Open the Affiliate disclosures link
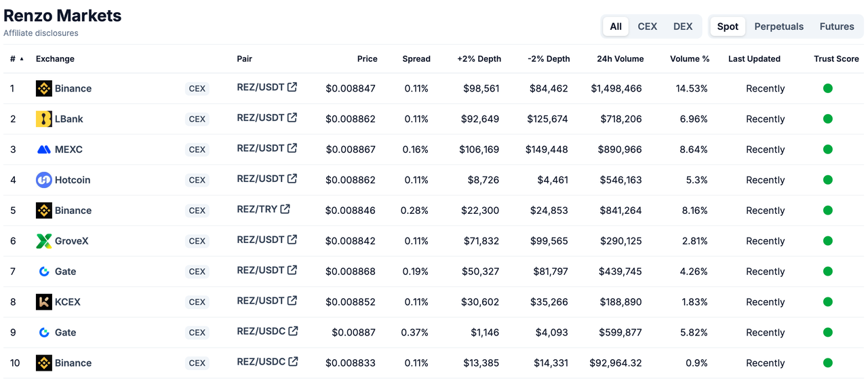Viewport: 868px width, 387px height. pyautogui.click(x=41, y=33)
